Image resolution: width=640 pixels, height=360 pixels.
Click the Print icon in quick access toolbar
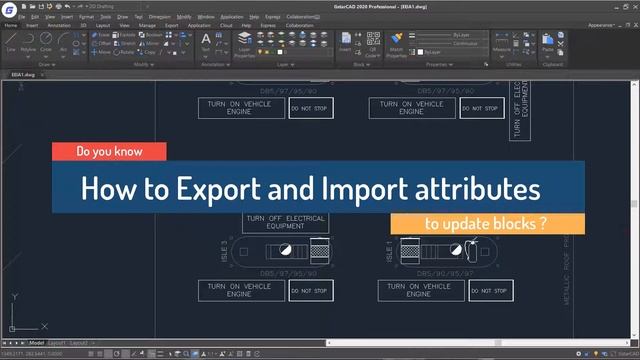(x=59, y=7)
